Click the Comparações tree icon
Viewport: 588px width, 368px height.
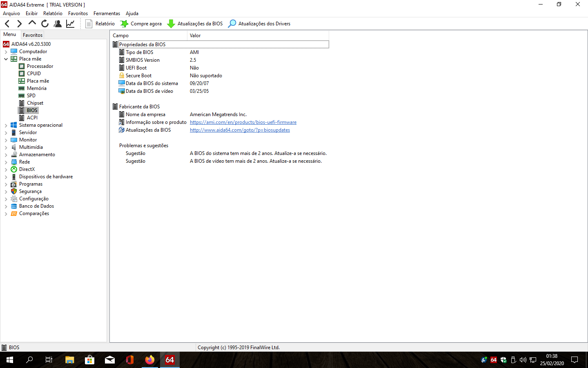tap(14, 213)
